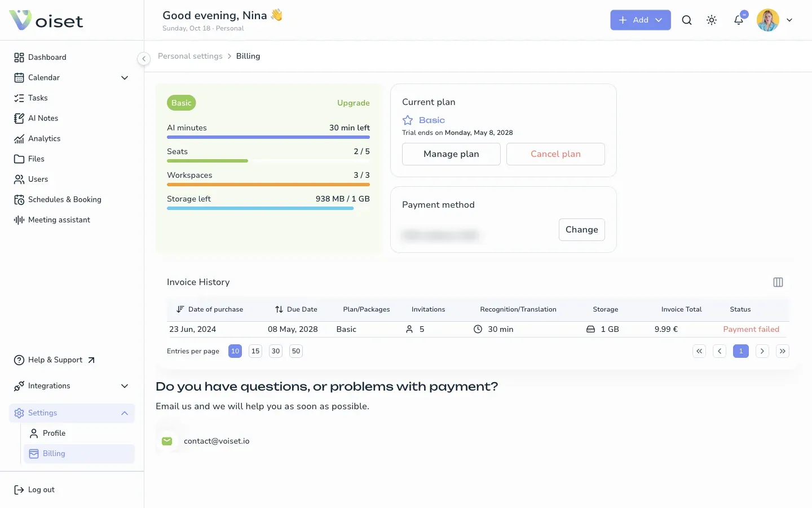Collapse the sidebar with the arrow button

(144, 59)
